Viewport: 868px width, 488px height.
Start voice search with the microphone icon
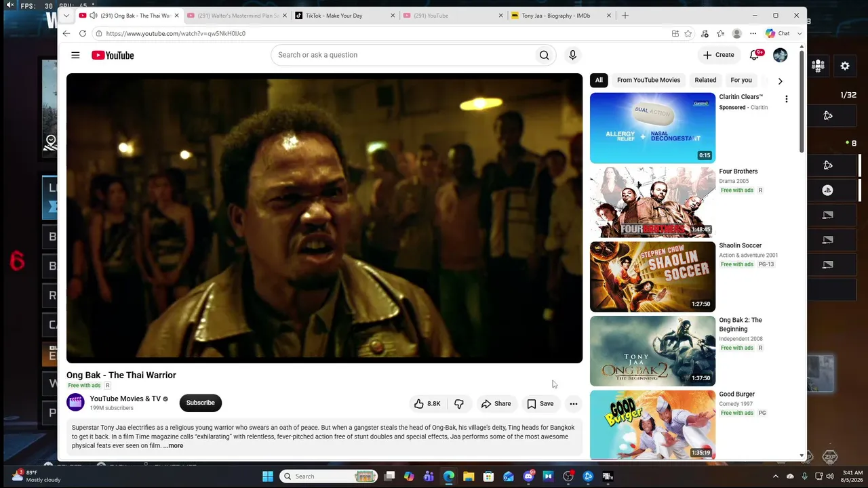[x=572, y=55]
